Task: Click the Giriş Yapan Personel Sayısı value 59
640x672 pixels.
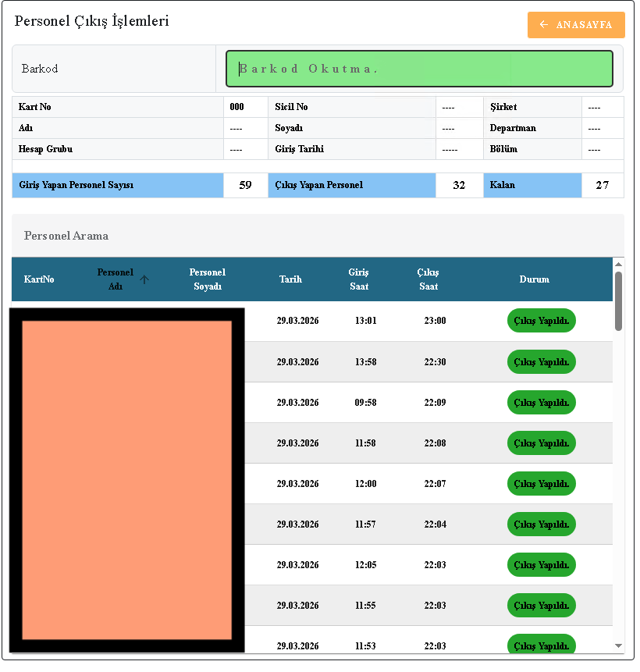Action: 245,186
